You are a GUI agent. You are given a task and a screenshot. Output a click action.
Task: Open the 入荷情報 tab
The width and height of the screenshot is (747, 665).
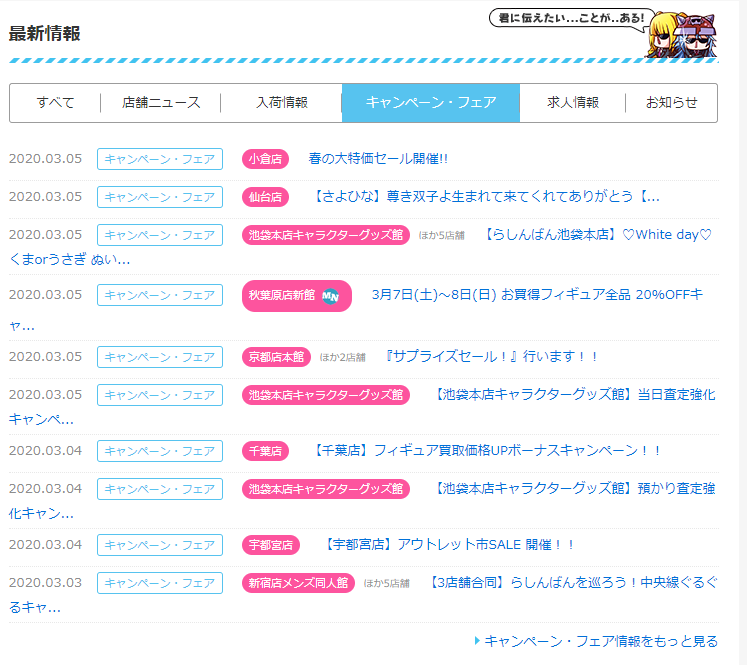pos(281,103)
